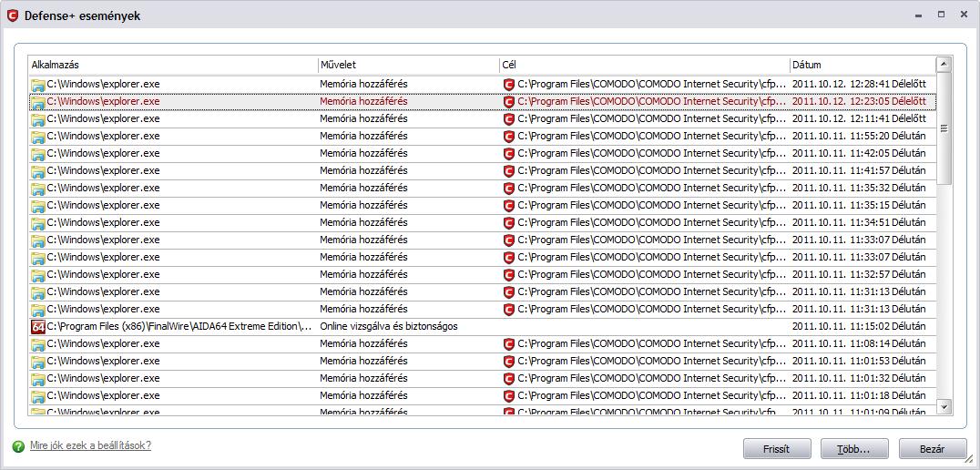Click the explorer icon in the 12:28:41 row
980x470 pixels.
38,85
